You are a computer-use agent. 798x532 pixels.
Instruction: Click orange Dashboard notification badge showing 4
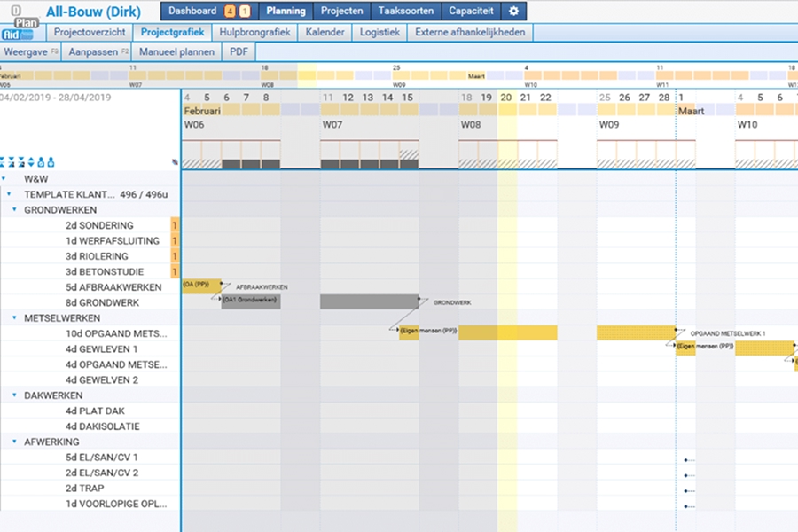tap(230, 12)
